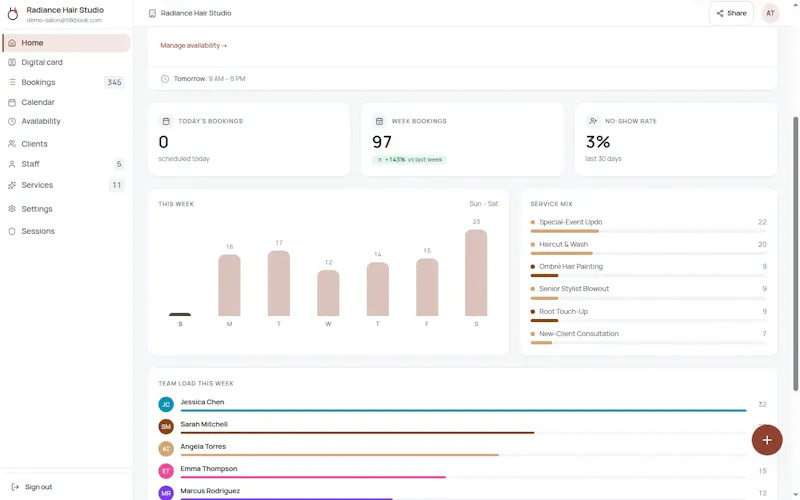
Task: Click Sarah Mitchell's SM avatar
Action: (x=166, y=427)
